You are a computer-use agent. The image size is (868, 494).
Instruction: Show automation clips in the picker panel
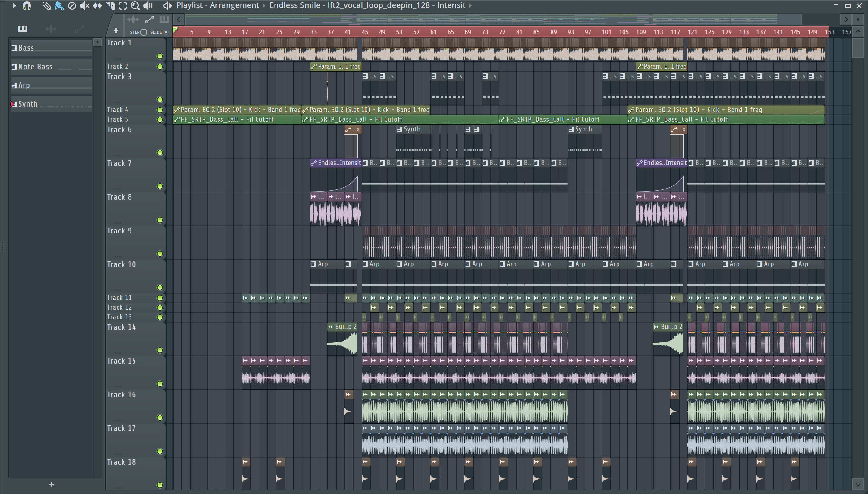coord(80,29)
